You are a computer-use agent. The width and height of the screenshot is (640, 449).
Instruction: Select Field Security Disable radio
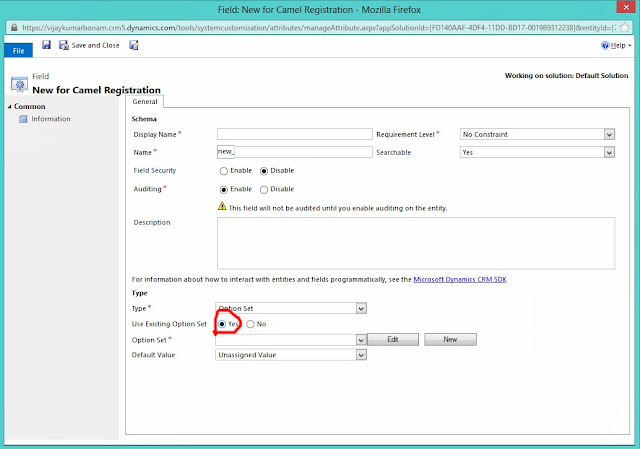264,171
